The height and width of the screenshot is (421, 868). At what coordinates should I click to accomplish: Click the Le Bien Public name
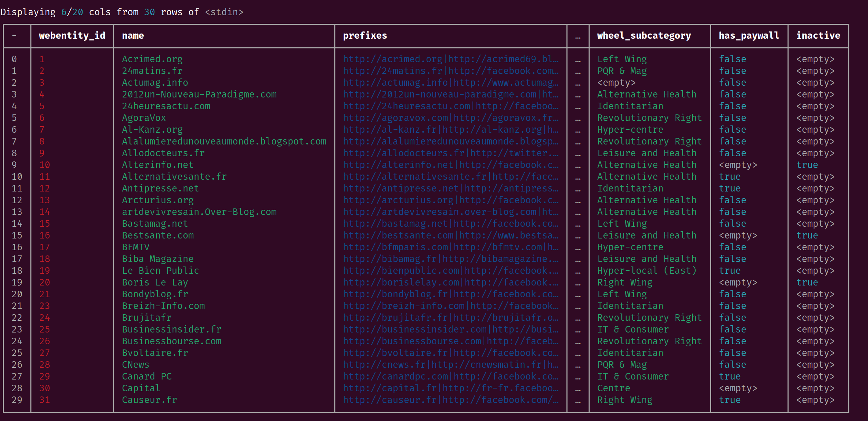pos(160,271)
